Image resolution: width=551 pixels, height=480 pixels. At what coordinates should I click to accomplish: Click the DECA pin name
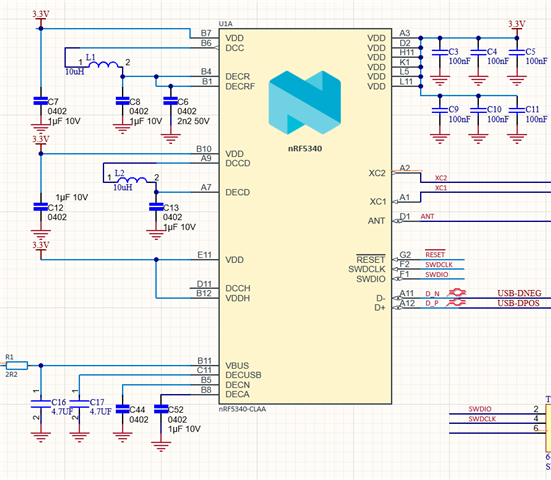(238, 394)
